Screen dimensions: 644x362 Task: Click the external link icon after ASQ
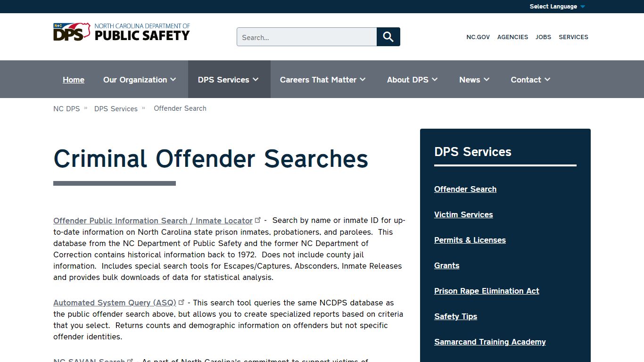(x=182, y=302)
